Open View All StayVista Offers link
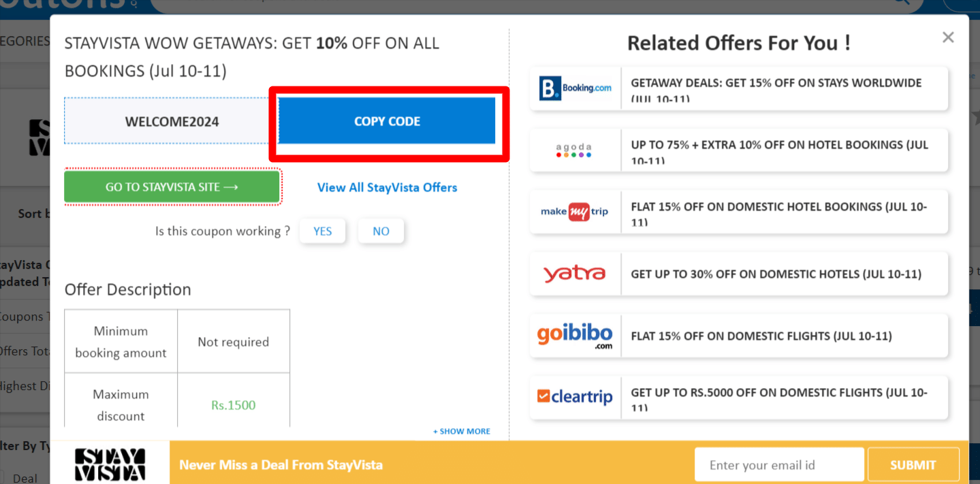Viewport: 980px width, 484px height. tap(387, 187)
